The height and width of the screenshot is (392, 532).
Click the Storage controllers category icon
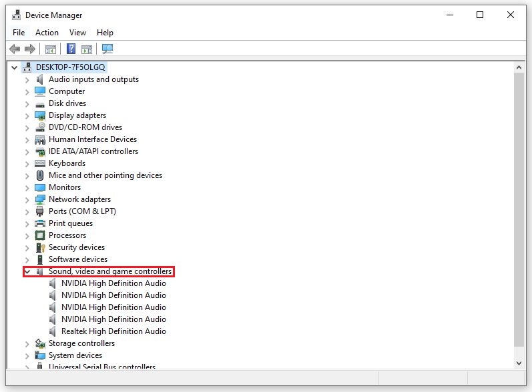tap(40, 343)
